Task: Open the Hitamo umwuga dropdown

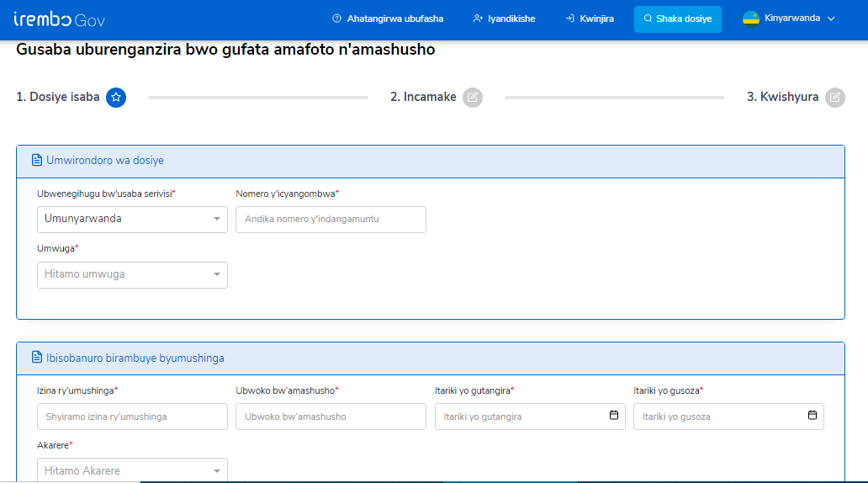Action: (132, 274)
